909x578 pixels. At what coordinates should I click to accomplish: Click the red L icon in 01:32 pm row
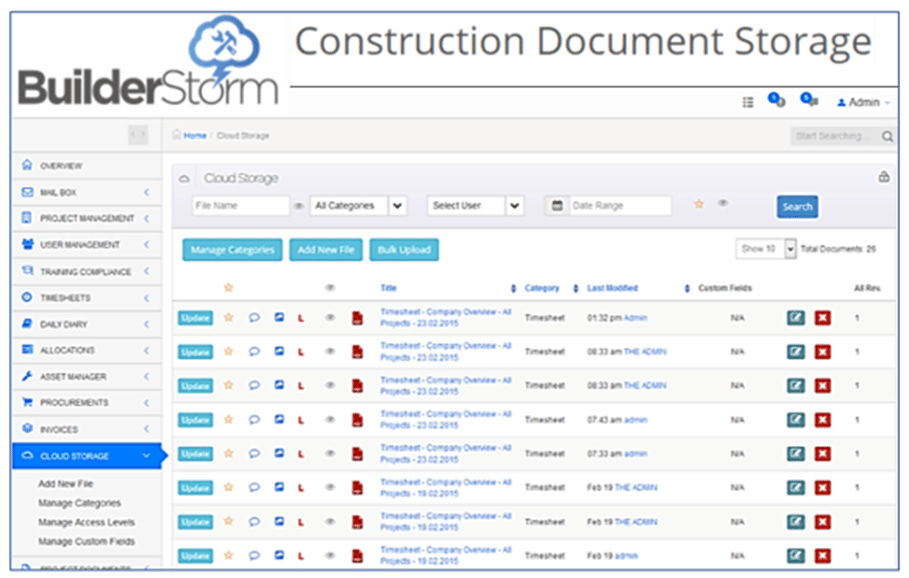click(x=301, y=318)
